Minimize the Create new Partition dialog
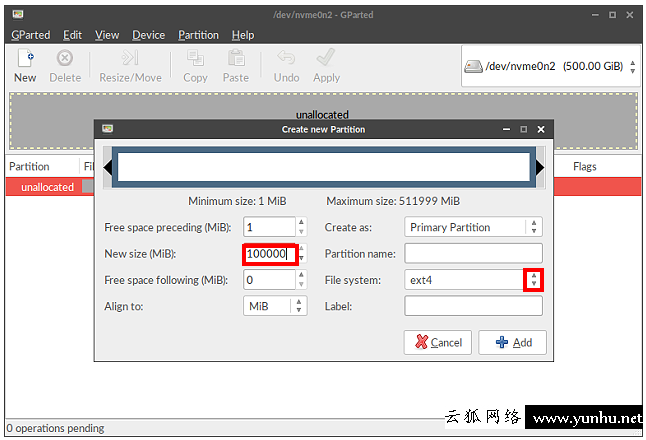Image resolution: width=646 pixels, height=440 pixels. click(506, 129)
